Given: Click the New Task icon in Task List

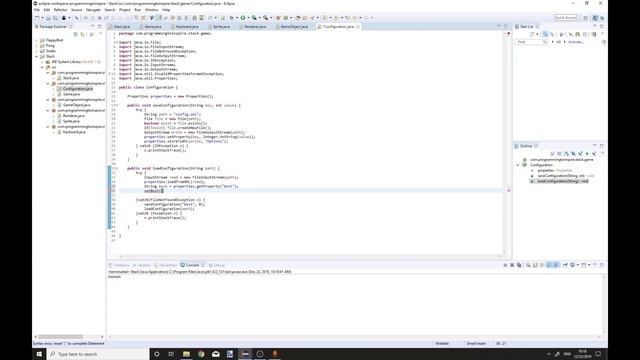Looking at the screenshot, I should pyautogui.click(x=532, y=34).
